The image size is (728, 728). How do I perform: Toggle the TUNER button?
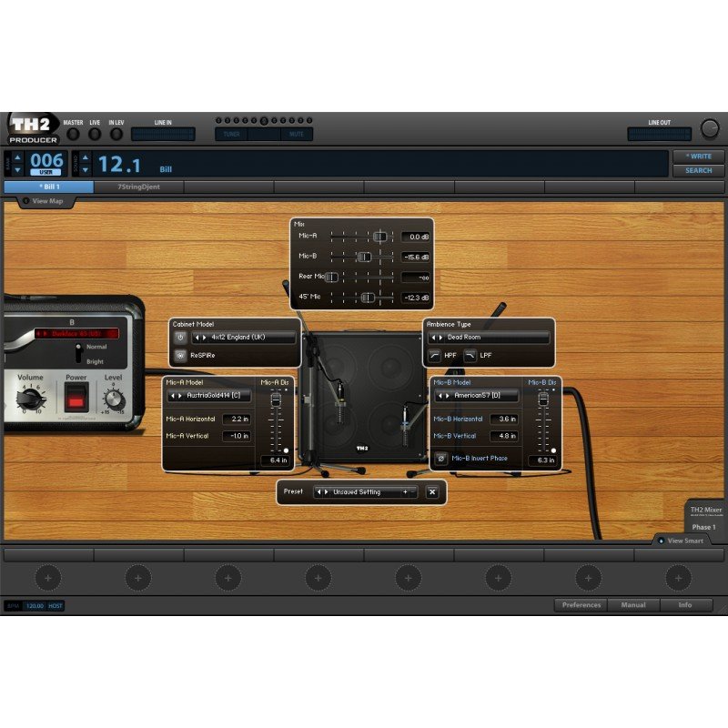(x=231, y=135)
